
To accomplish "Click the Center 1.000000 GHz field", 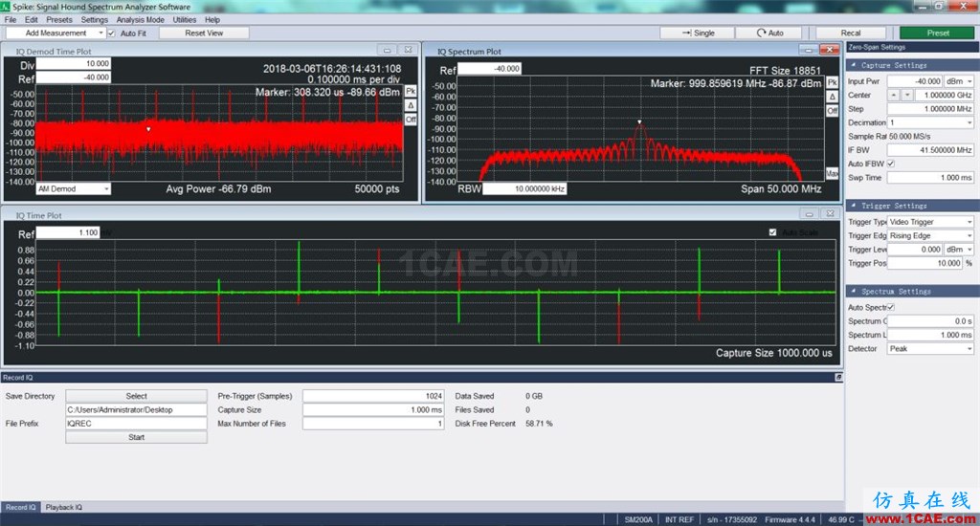I will [x=944, y=95].
